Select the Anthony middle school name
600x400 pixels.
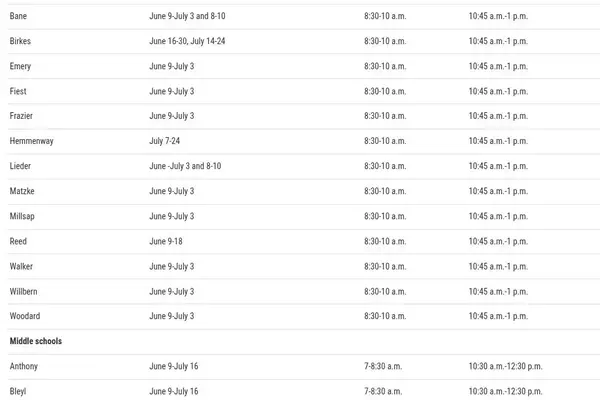point(24,366)
